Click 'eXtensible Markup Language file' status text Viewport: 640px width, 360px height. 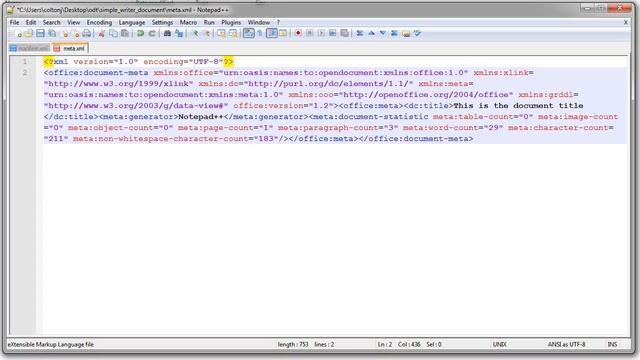tap(51, 344)
